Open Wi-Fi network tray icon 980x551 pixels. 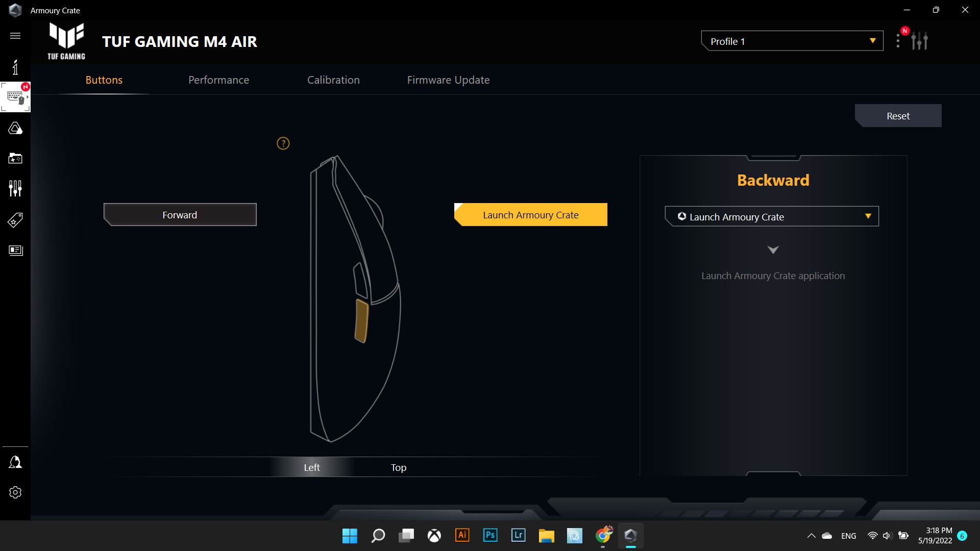(x=873, y=536)
